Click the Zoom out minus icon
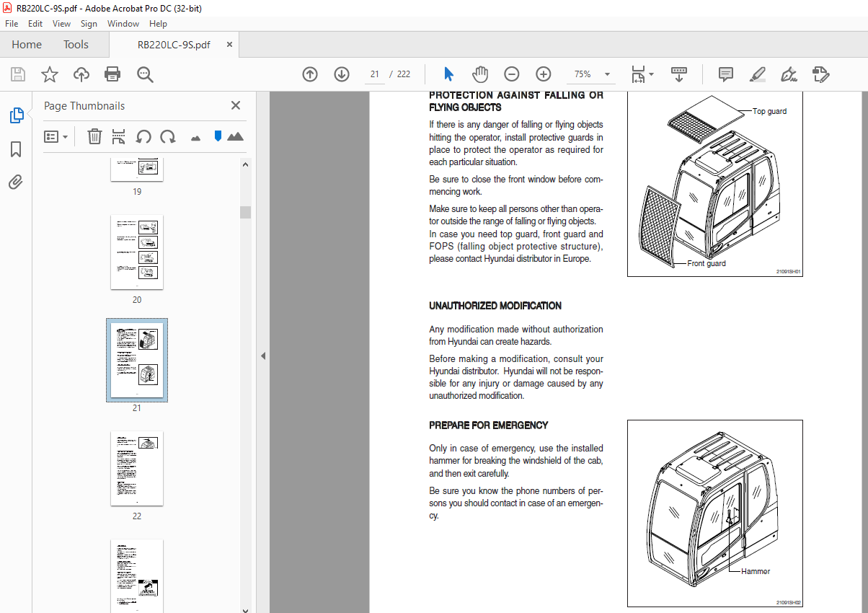 point(511,74)
